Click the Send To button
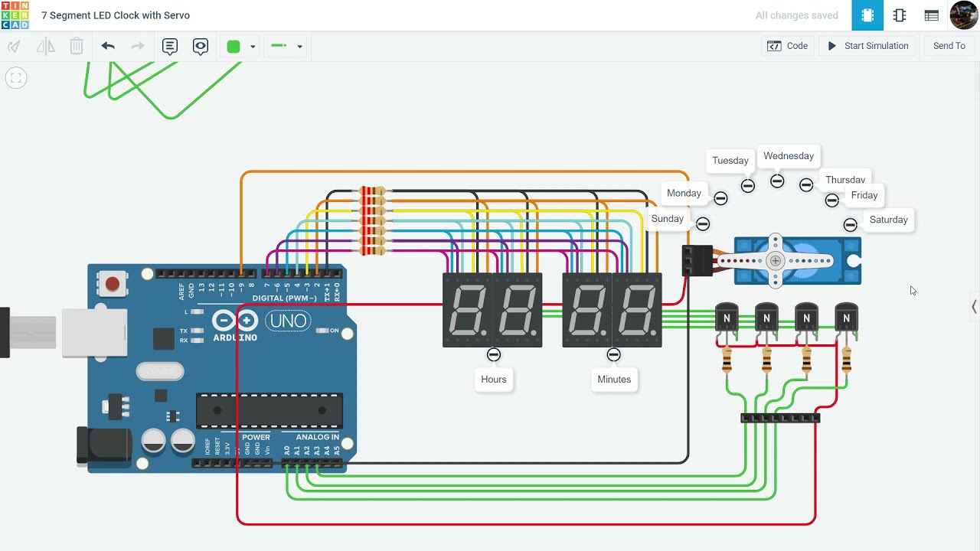Image resolution: width=980 pixels, height=551 pixels. [949, 46]
